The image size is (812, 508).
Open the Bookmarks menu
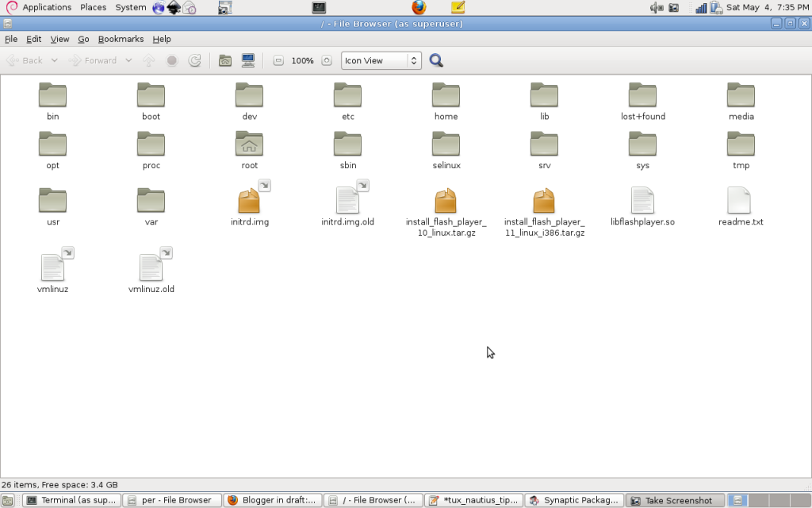[121, 39]
